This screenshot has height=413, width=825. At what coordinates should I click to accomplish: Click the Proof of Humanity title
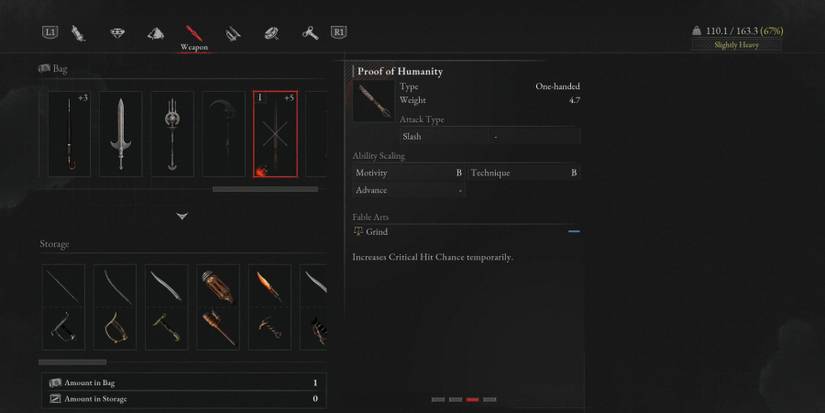point(400,72)
